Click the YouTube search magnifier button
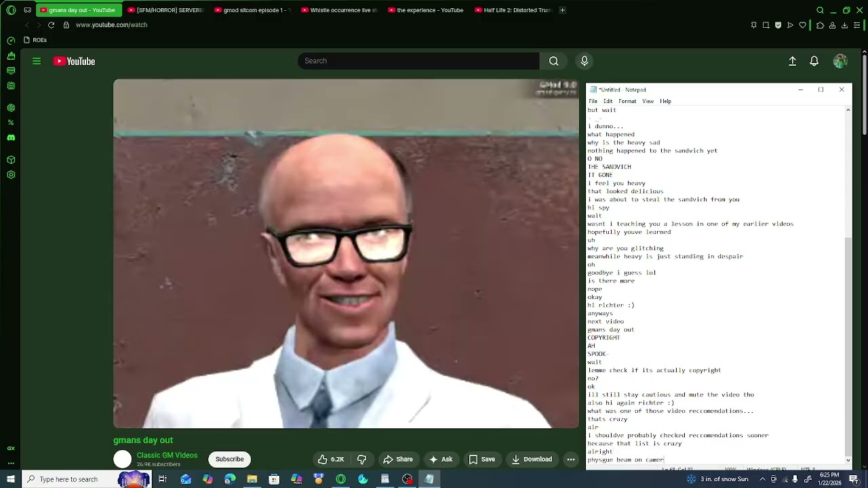 click(554, 61)
